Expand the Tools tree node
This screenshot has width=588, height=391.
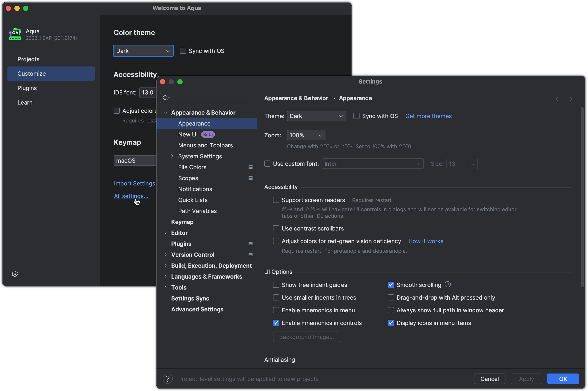(165, 287)
